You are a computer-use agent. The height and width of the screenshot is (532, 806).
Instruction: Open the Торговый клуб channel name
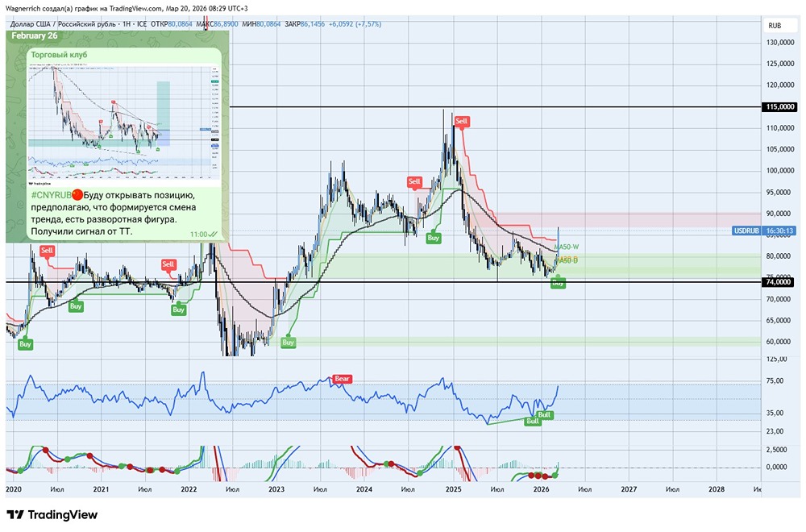click(x=59, y=55)
